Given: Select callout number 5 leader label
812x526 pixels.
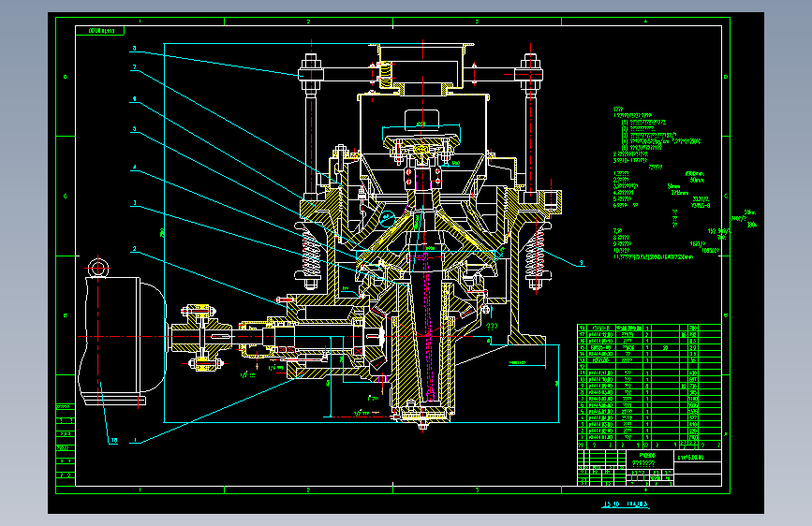Looking at the screenshot, I should point(134,129).
